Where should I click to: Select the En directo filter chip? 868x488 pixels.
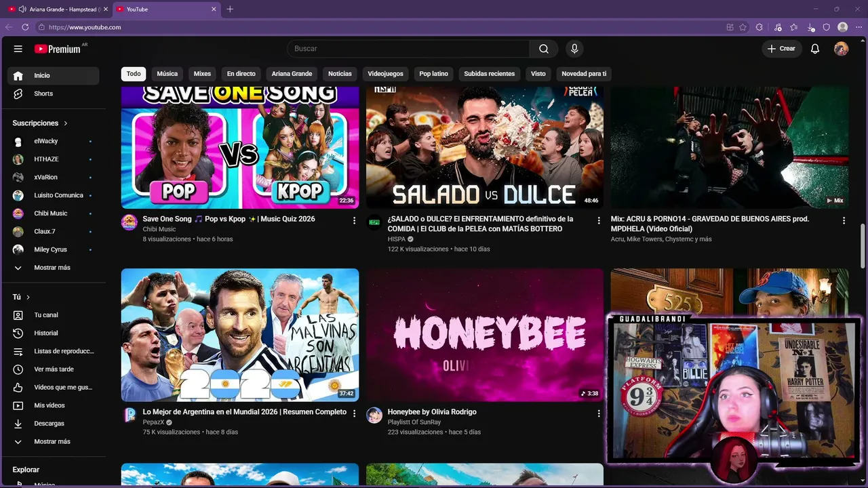241,74
